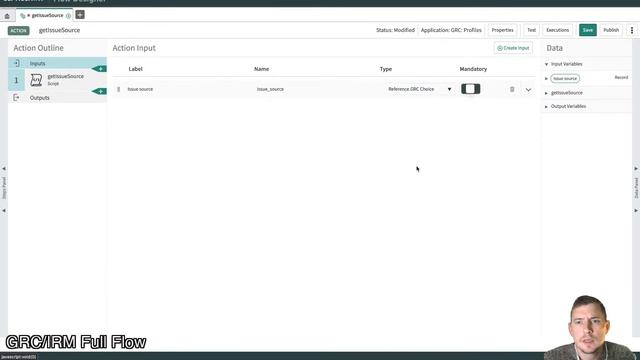This screenshot has height=360, width=640.
Task: Open the more options kebab menu
Action: tap(631, 30)
